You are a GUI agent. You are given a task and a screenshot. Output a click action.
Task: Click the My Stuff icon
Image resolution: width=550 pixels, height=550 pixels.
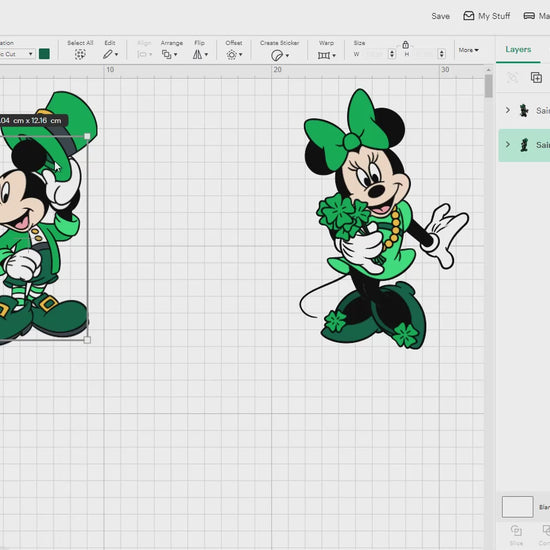(x=469, y=16)
